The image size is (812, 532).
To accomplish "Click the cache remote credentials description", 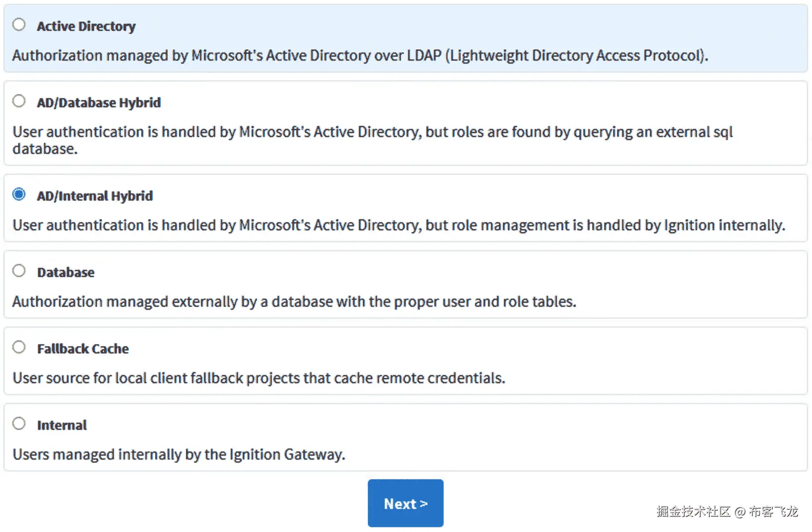I will (x=259, y=378).
